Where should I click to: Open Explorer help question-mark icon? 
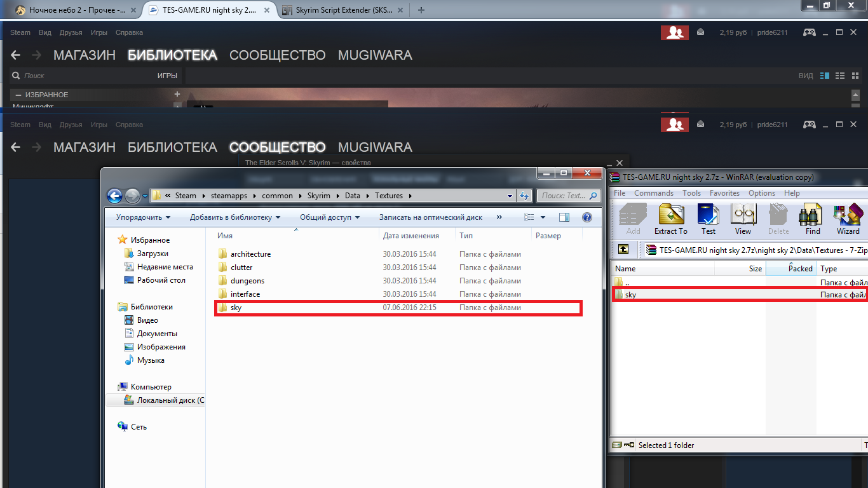coord(587,217)
